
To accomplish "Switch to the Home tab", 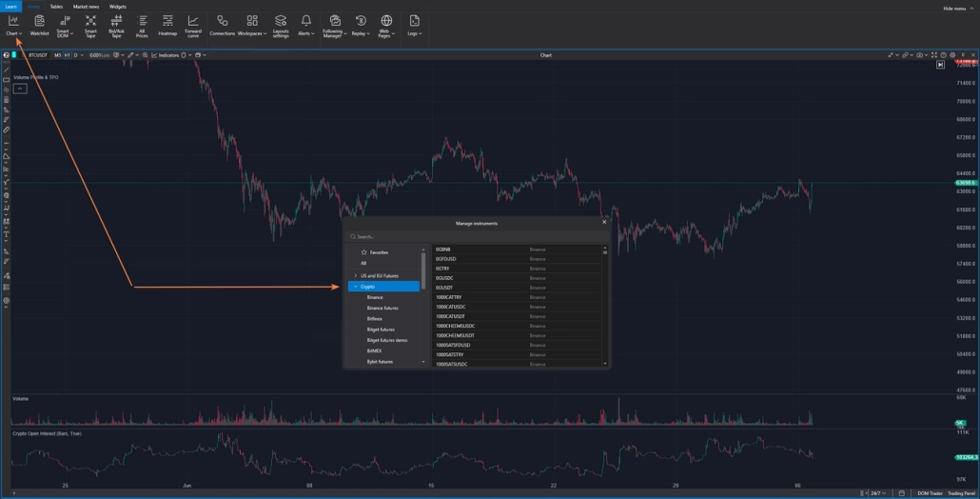I will click(33, 7).
